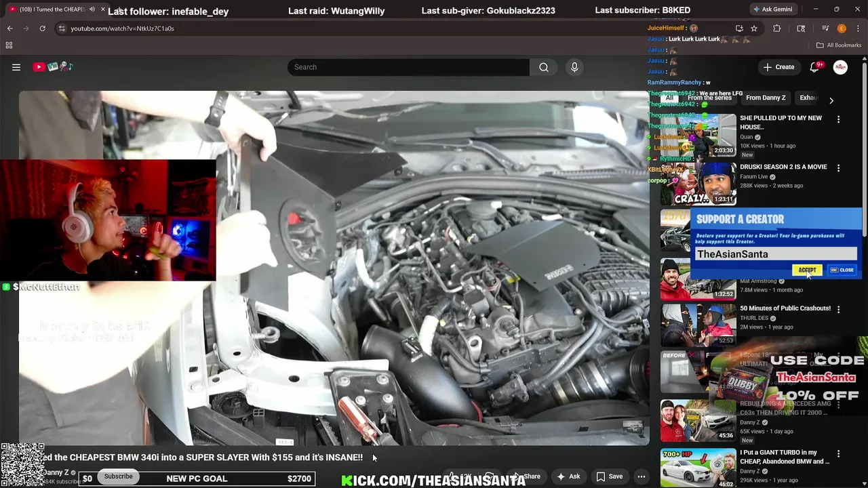This screenshot has width=868, height=488.
Task: Click the install app icon in address bar
Action: click(739, 28)
